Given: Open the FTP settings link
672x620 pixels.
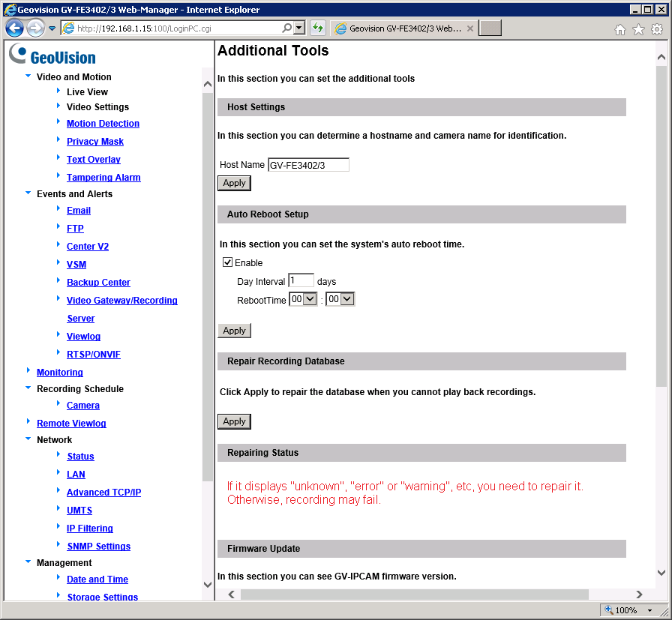Looking at the screenshot, I should pos(75,229).
